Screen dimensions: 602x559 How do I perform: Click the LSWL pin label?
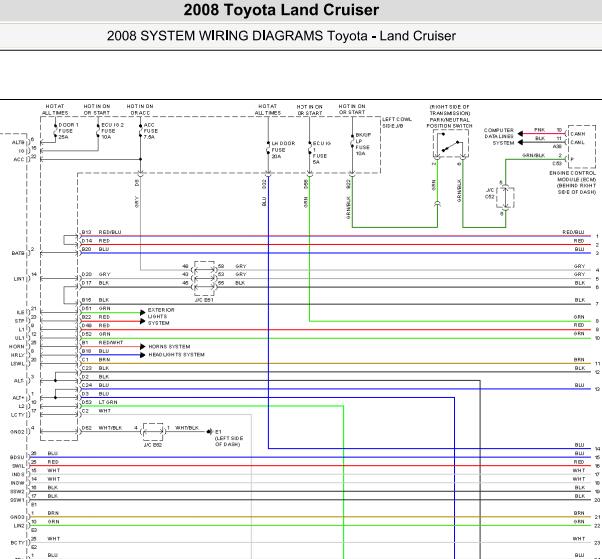click(x=18, y=364)
